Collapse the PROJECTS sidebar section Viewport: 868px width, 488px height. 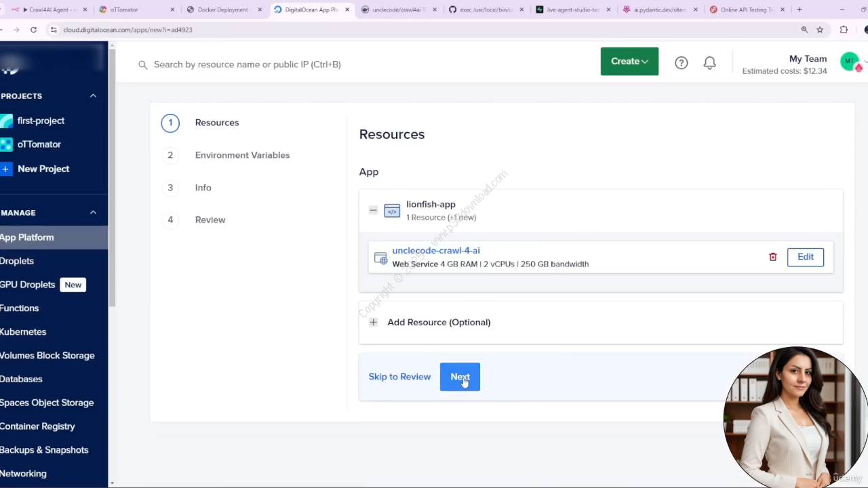click(93, 96)
